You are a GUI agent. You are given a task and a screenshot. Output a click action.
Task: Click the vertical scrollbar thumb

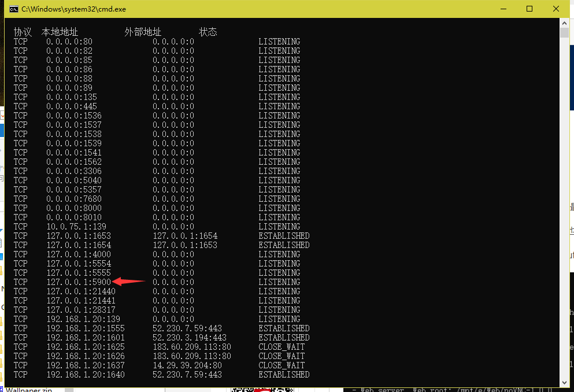pyautogui.click(x=564, y=32)
